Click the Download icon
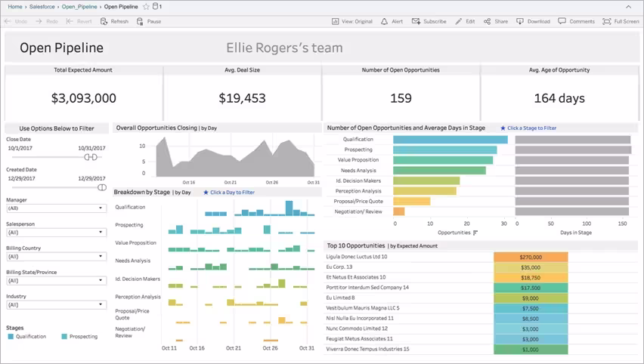The height and width of the screenshot is (364, 644). click(520, 22)
